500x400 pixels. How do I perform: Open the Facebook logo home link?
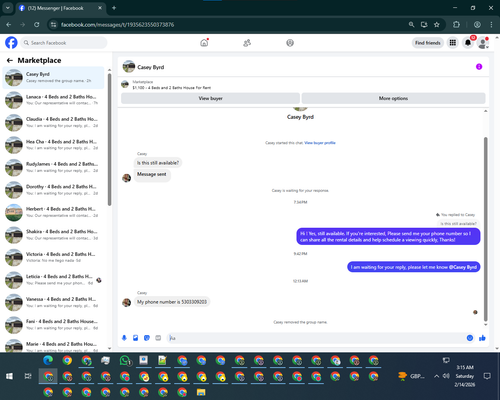click(11, 43)
